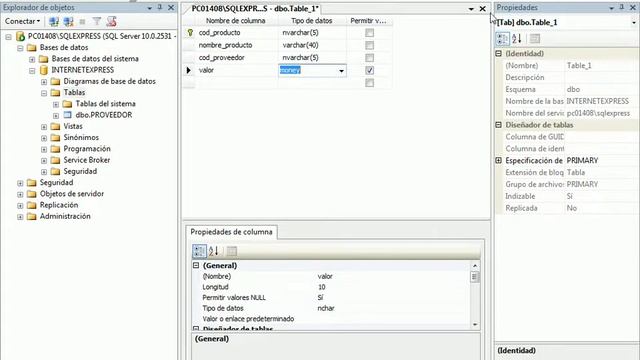Screen dimensions: 640x360
Task: Click the server icon for PC01408\SQLEXPRESS
Action: [x=20, y=36]
